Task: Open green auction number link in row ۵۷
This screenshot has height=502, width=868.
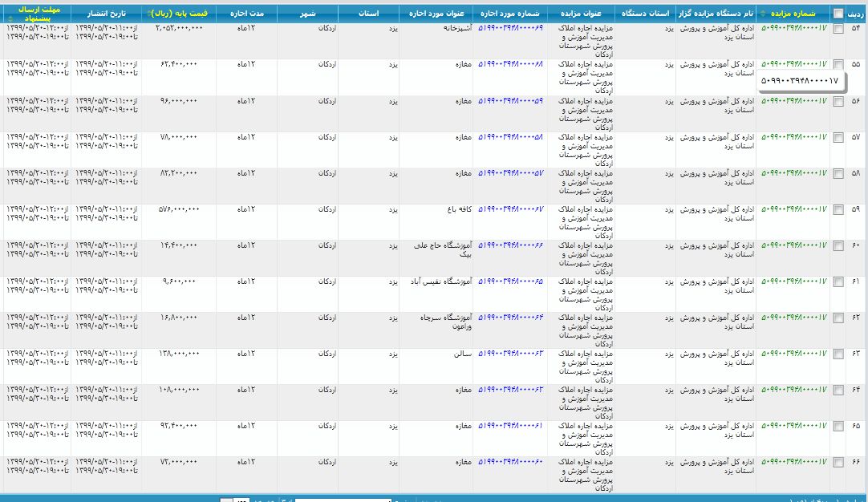Action: (793, 136)
